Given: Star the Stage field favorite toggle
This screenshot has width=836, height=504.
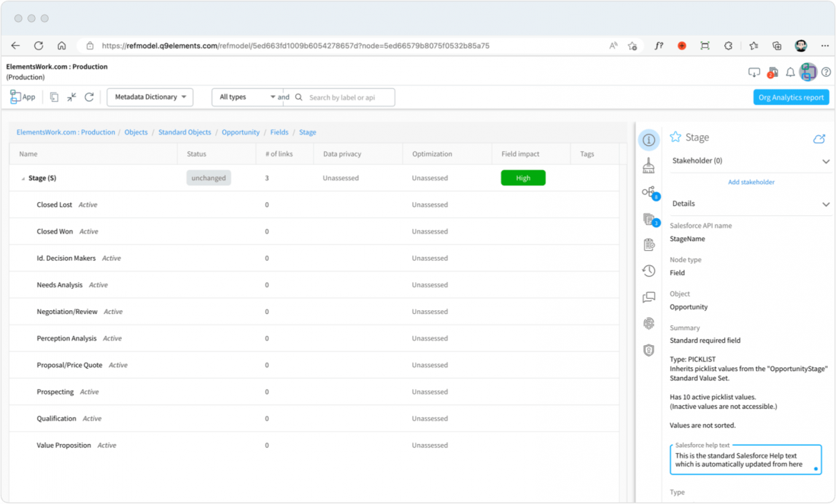Looking at the screenshot, I should [675, 138].
